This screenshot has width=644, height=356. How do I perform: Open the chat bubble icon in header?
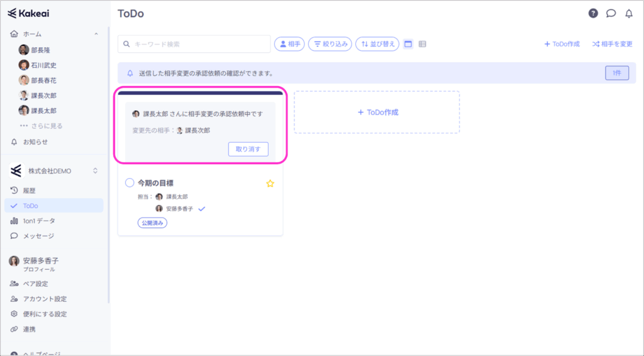(x=611, y=13)
